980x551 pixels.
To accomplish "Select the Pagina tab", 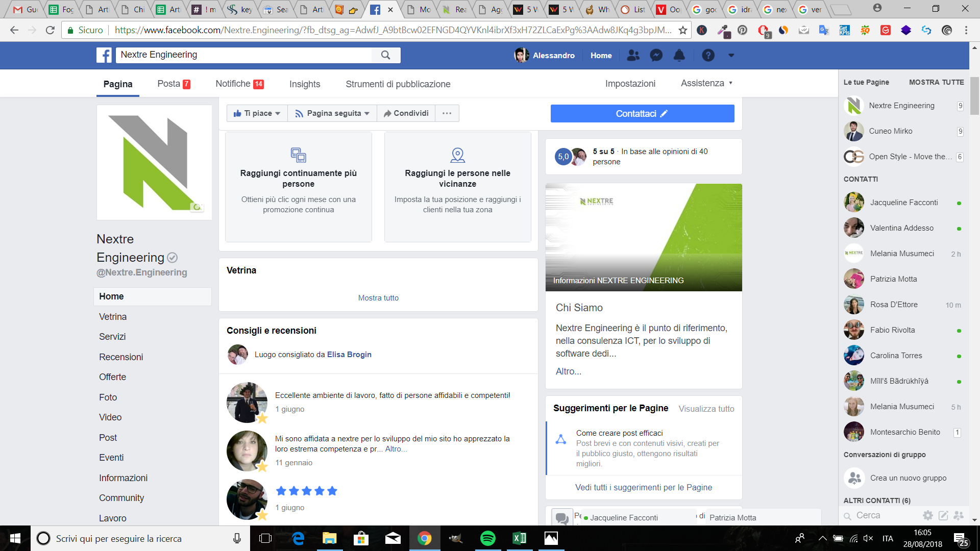I will (118, 84).
